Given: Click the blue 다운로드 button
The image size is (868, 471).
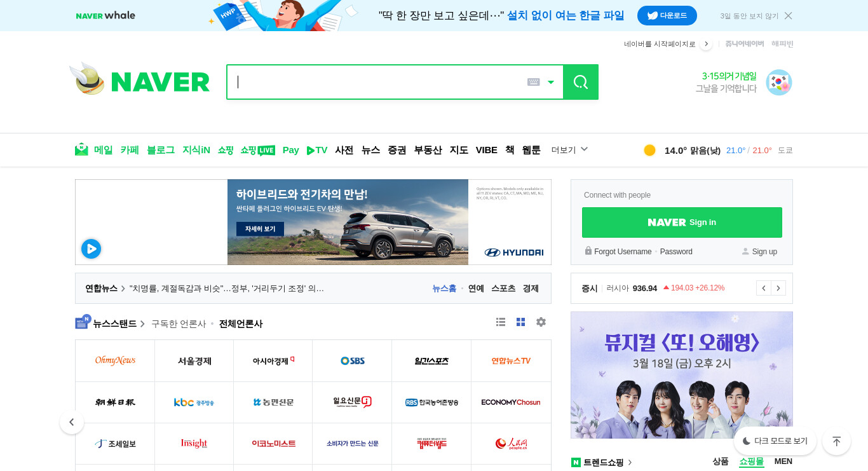Looking at the screenshot, I should (667, 15).
